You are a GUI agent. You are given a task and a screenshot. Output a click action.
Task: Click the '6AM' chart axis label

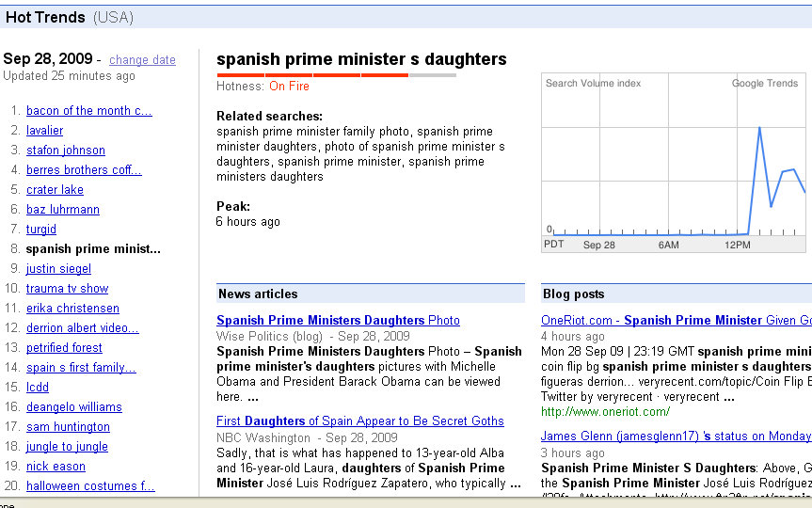[669, 245]
